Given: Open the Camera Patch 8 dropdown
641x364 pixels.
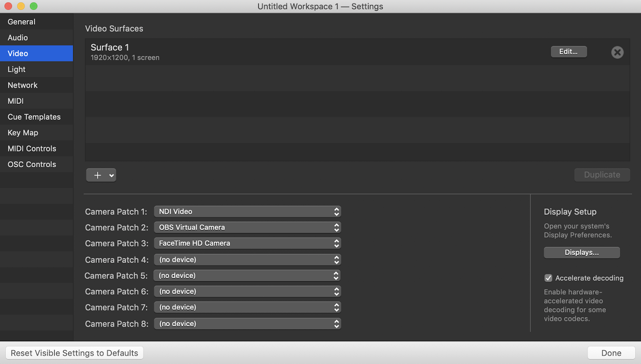Looking at the screenshot, I should point(247,323).
